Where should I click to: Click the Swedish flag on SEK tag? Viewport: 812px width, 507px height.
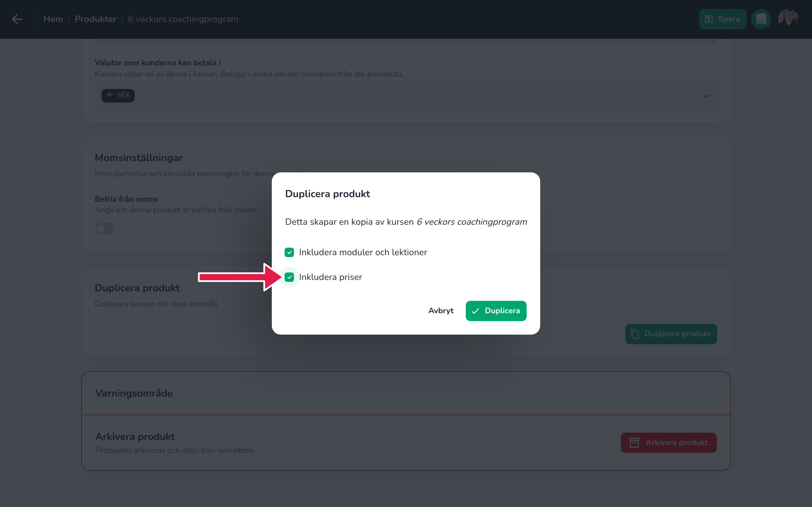[110, 95]
